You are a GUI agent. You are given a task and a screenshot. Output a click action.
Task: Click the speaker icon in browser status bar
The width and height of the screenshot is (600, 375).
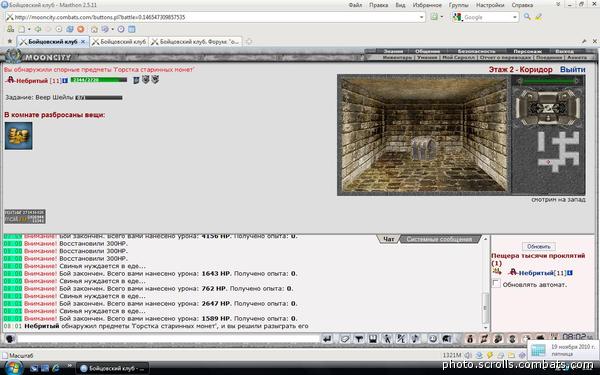tap(468, 355)
